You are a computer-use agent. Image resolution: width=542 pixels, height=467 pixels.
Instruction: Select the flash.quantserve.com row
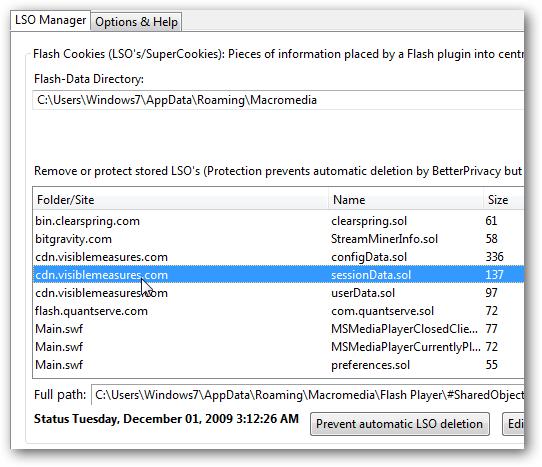point(278,311)
